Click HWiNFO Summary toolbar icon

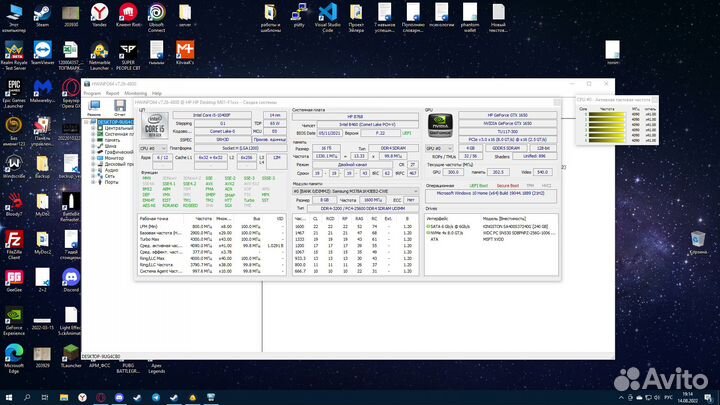click(94, 108)
